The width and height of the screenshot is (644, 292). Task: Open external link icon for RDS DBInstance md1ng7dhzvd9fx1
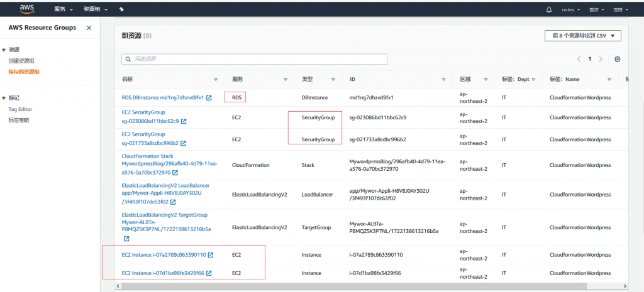click(x=209, y=97)
